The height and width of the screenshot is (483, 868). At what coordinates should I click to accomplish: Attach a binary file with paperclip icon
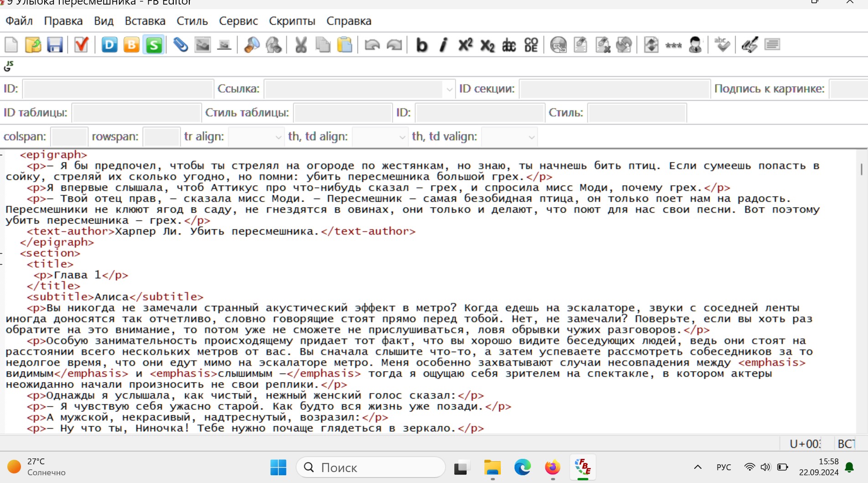(181, 45)
